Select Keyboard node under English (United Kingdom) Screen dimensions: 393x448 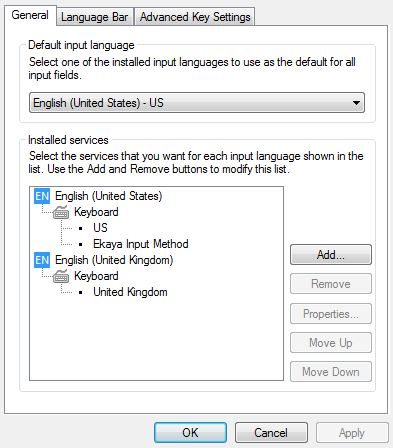pyautogui.click(x=96, y=276)
